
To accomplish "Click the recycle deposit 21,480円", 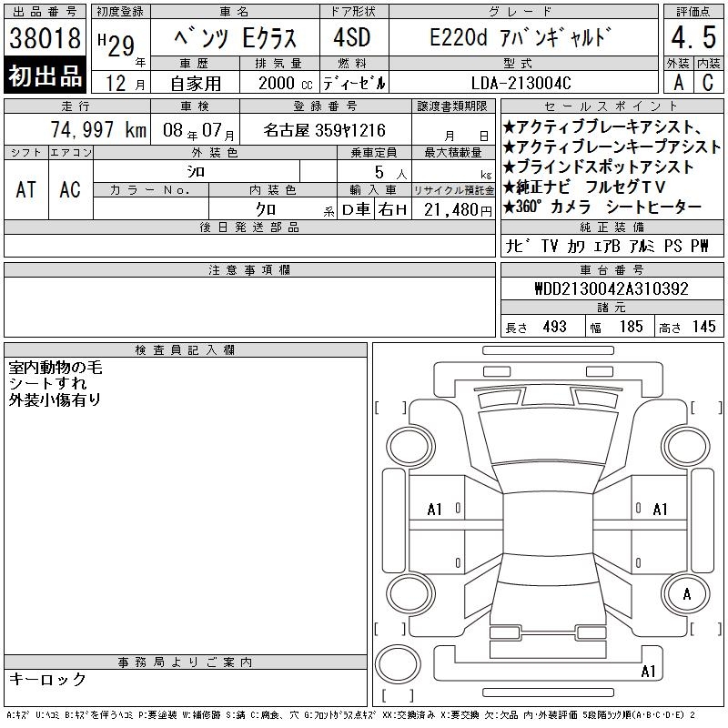I will (x=458, y=210).
